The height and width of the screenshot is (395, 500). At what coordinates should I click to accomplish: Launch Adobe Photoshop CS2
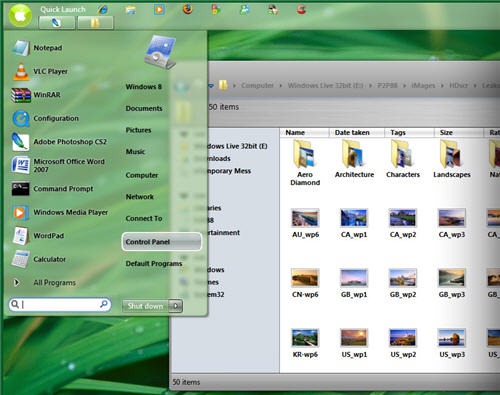(59, 142)
